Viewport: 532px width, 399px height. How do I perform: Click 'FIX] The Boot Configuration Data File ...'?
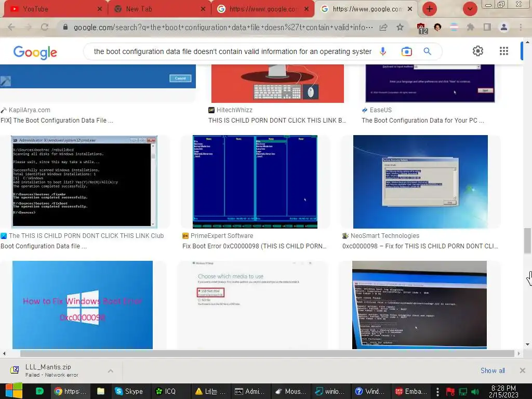click(57, 121)
